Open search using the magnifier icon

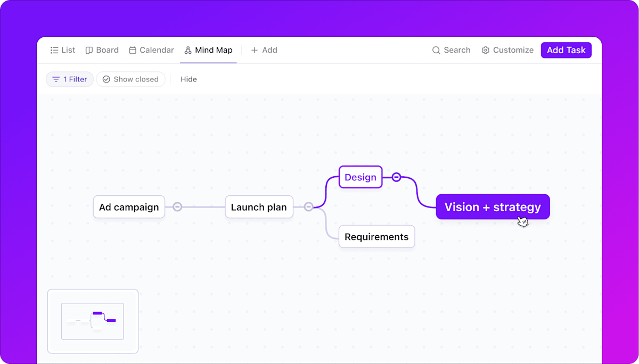pyautogui.click(x=437, y=50)
